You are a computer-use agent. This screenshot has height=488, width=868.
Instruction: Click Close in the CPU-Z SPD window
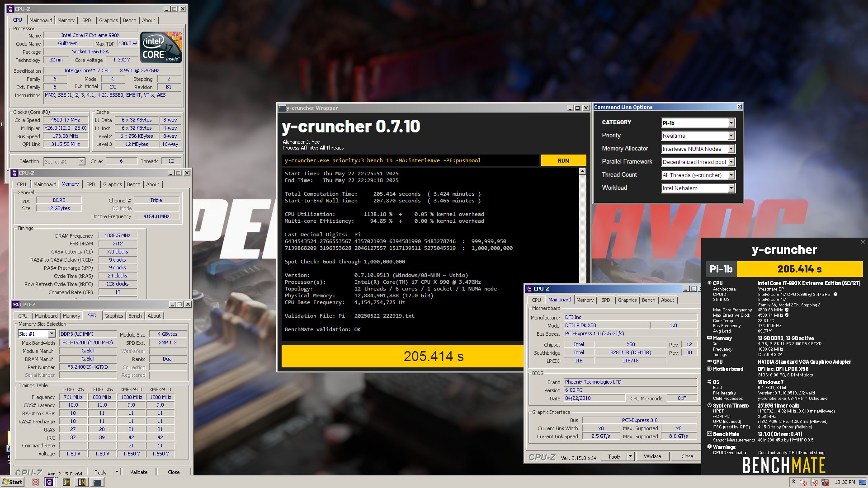[x=174, y=472]
